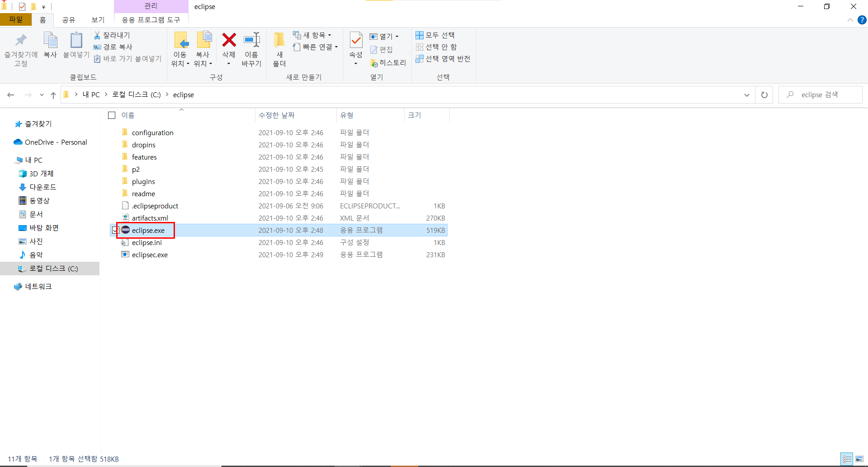Open OneDrive - Personal in sidebar
Viewport: 868px width, 467px height.
tap(50, 142)
